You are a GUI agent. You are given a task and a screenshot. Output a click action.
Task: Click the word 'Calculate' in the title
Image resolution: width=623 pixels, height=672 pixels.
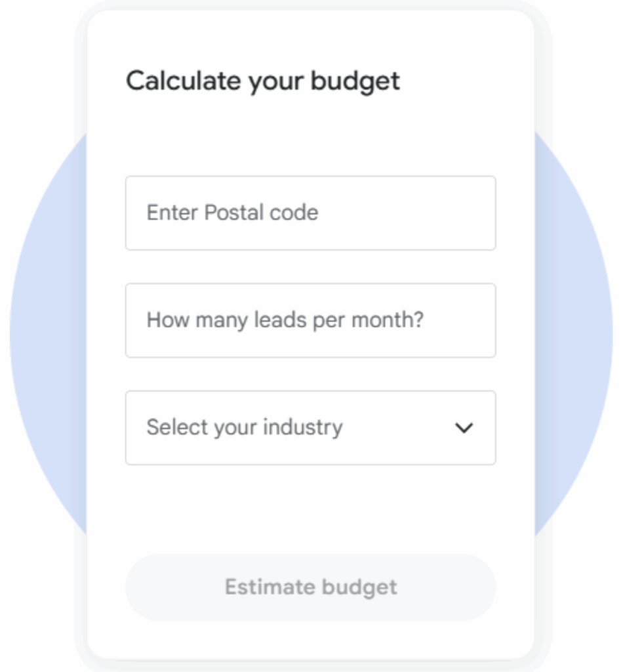(x=183, y=81)
